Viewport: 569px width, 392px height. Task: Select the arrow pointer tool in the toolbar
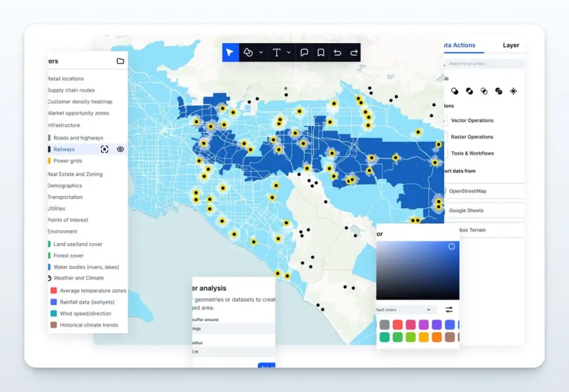click(230, 52)
